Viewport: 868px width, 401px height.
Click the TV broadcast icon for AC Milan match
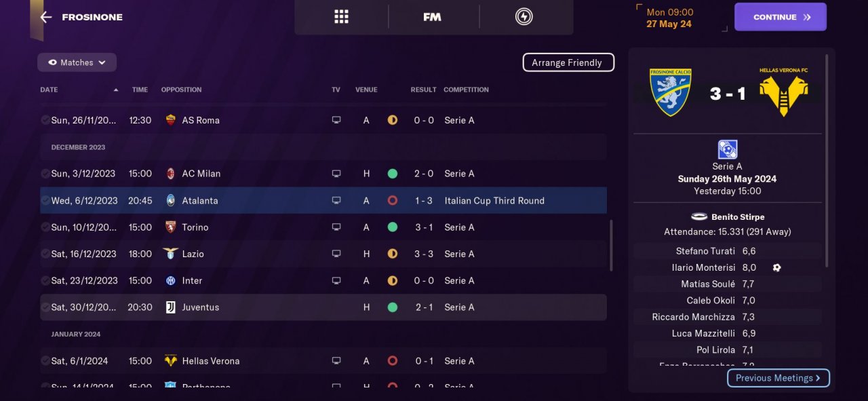click(336, 174)
